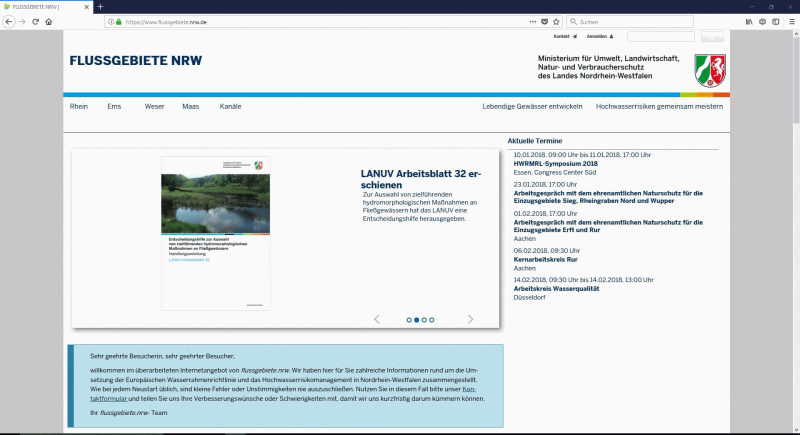Reload the current page

click(x=35, y=22)
